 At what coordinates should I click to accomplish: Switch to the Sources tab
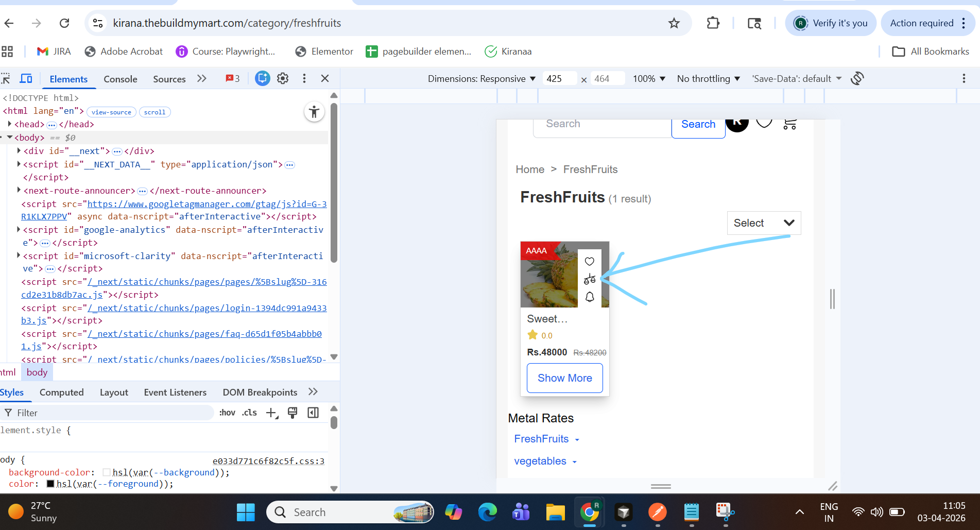(169, 79)
